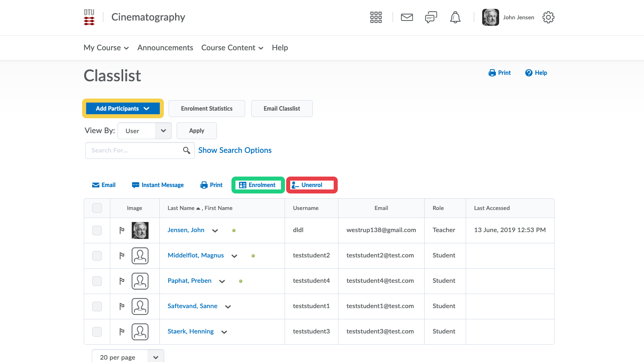Check the row for Staerk, Henning
This screenshot has height=362, width=644.
click(97, 332)
